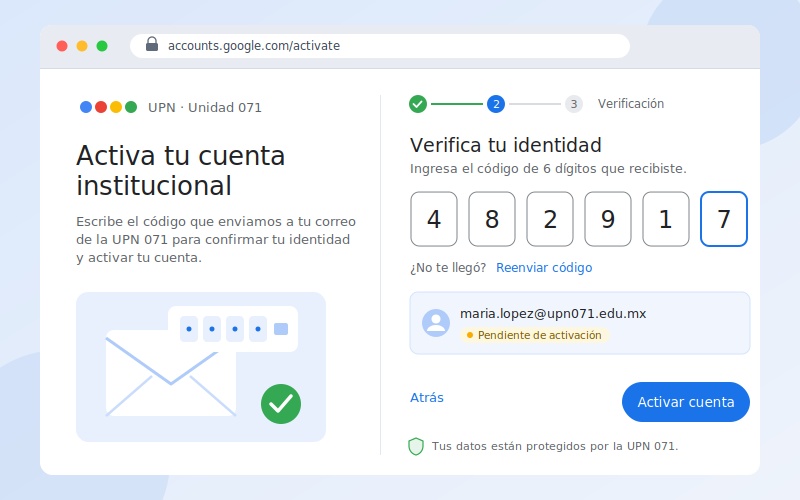Click Tus datos están protegidos text
800x500 pixels.
tap(555, 446)
